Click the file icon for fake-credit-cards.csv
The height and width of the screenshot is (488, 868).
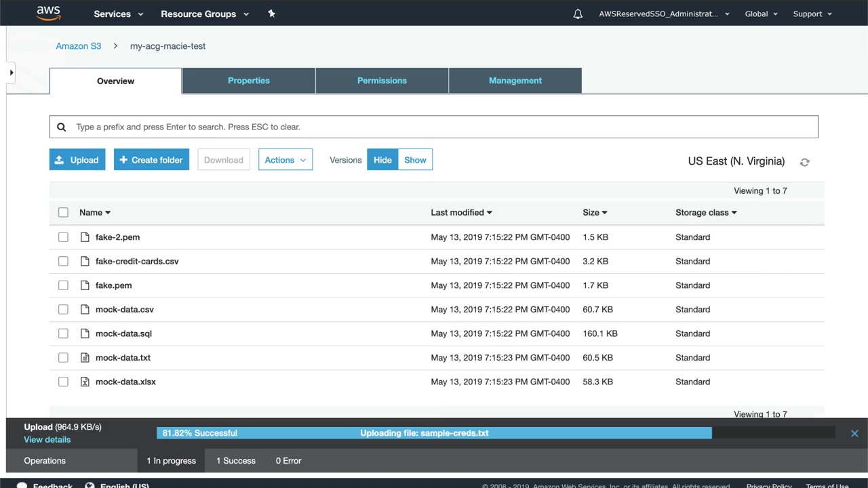pyautogui.click(x=85, y=261)
